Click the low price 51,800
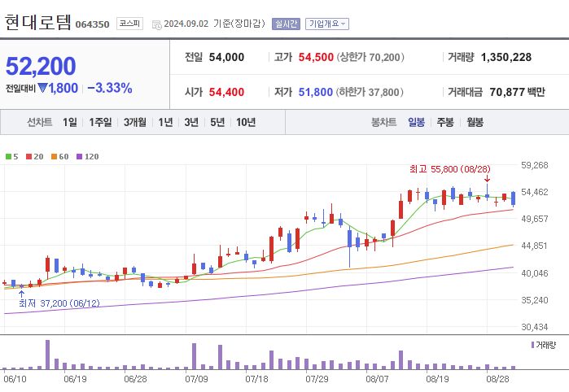Viewport: 569px width, 392px height. click(x=315, y=92)
